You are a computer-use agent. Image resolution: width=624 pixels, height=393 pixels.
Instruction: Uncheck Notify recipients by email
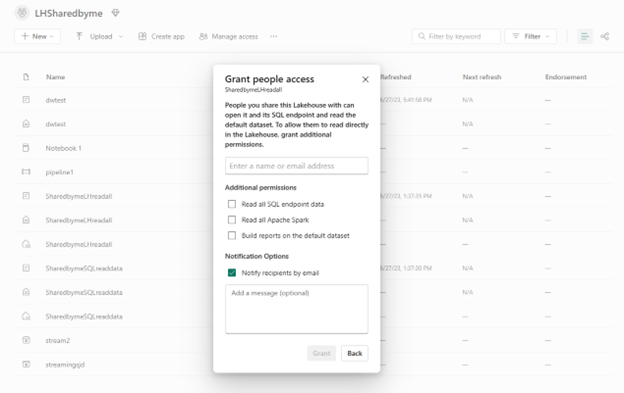(x=232, y=272)
